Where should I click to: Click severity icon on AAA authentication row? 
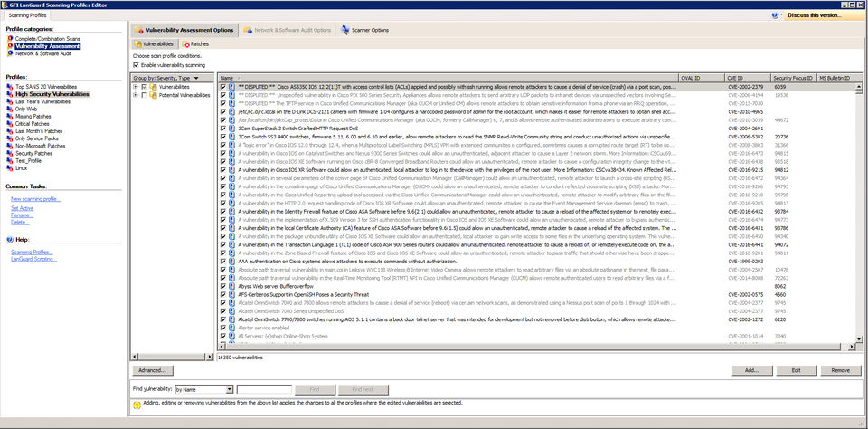click(x=231, y=261)
